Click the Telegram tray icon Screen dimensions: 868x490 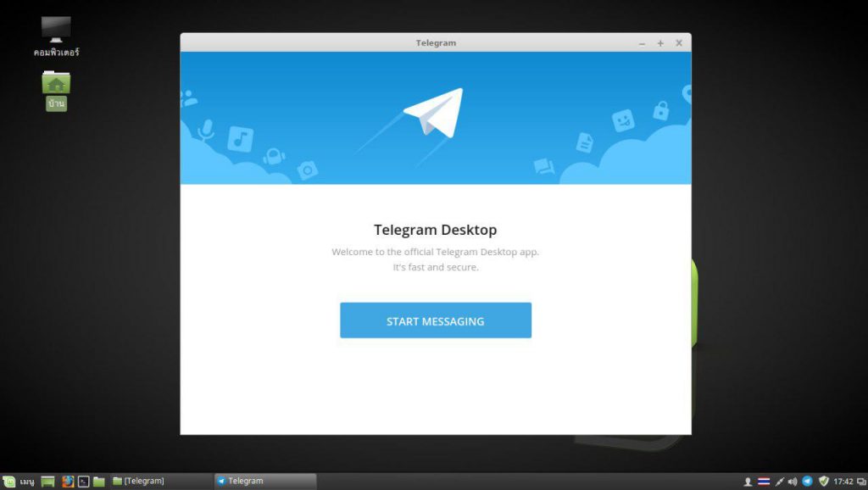coord(808,482)
